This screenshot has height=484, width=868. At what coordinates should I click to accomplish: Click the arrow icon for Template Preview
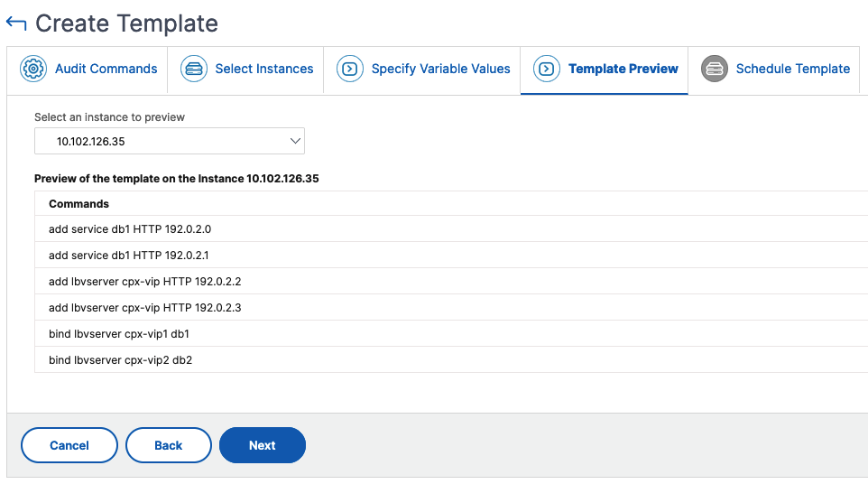click(x=547, y=69)
